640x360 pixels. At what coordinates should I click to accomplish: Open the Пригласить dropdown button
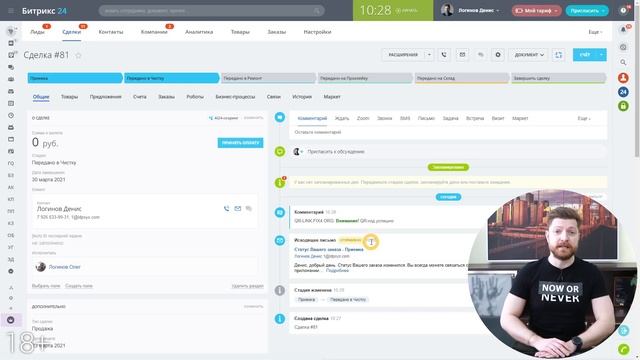(587, 11)
